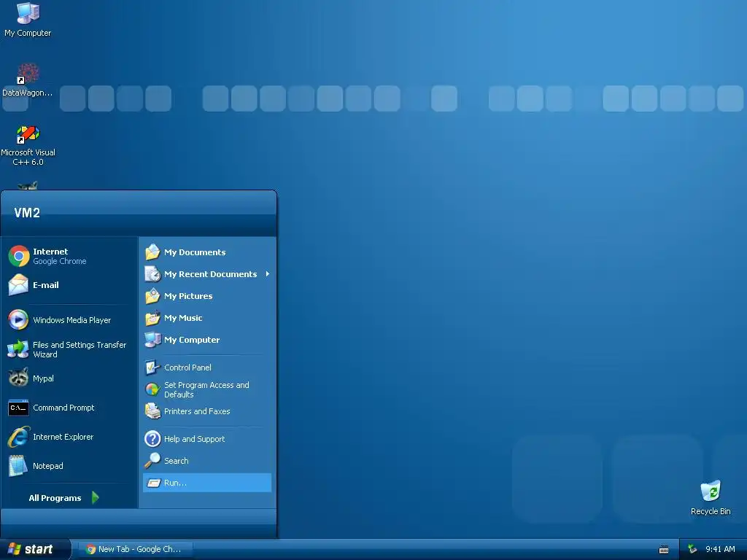Click the Google Chrome subtitle text
This screenshot has height=560, width=747.
(x=60, y=261)
